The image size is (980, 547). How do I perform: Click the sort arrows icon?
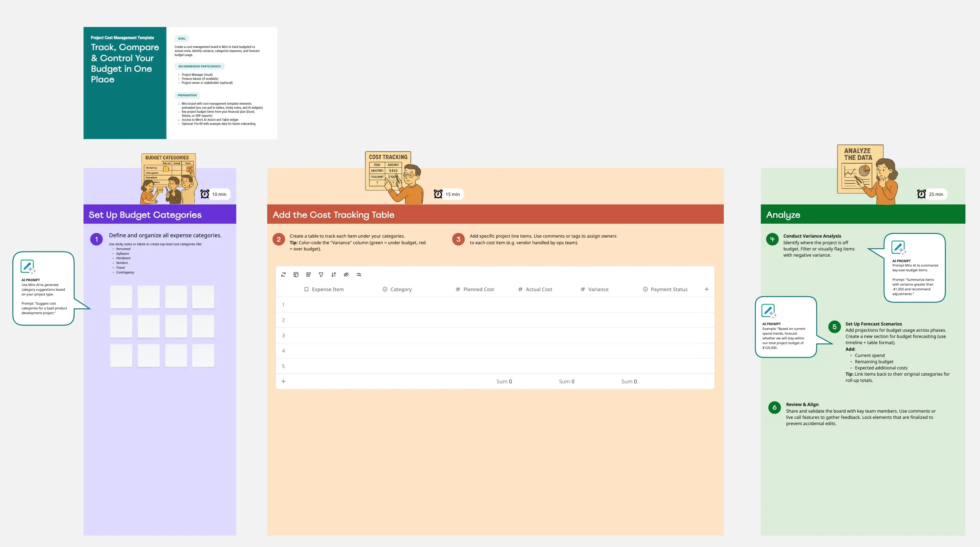pyautogui.click(x=334, y=275)
